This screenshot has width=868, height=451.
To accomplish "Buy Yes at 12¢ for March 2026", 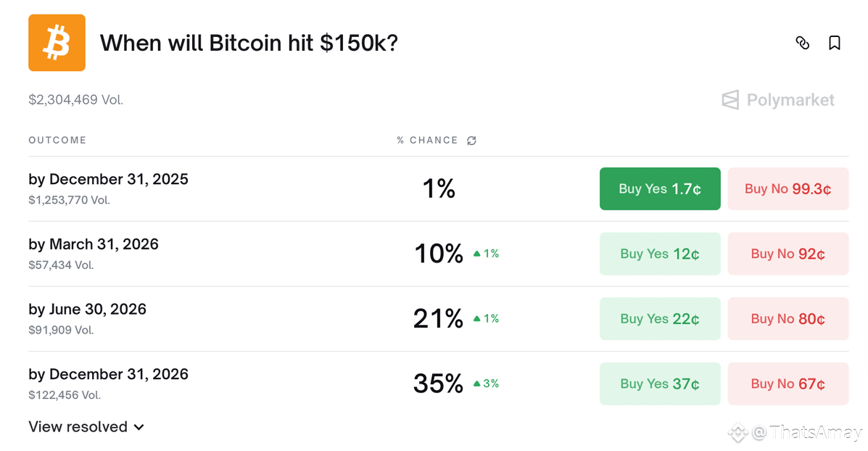I will point(660,254).
